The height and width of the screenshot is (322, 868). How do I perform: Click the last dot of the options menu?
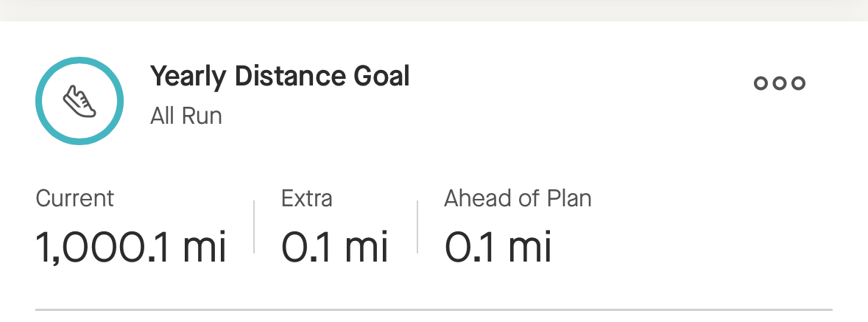[798, 83]
